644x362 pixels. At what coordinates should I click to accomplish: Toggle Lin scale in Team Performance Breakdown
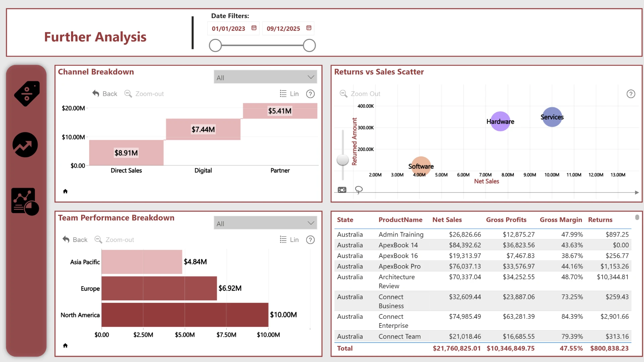tap(289, 239)
